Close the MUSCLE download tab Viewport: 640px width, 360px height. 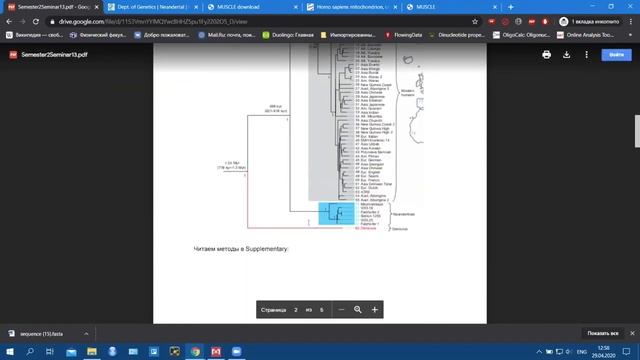pos(296,7)
